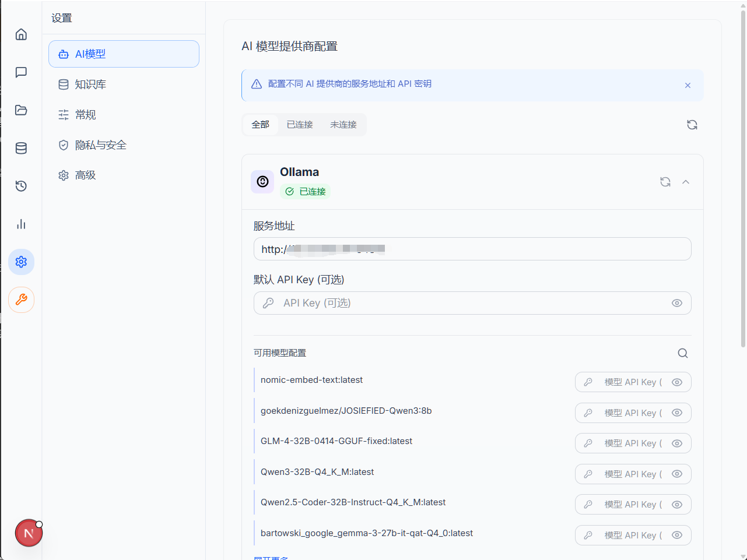Refresh the Ollama provider connection
The width and height of the screenshot is (747, 560).
[665, 182]
